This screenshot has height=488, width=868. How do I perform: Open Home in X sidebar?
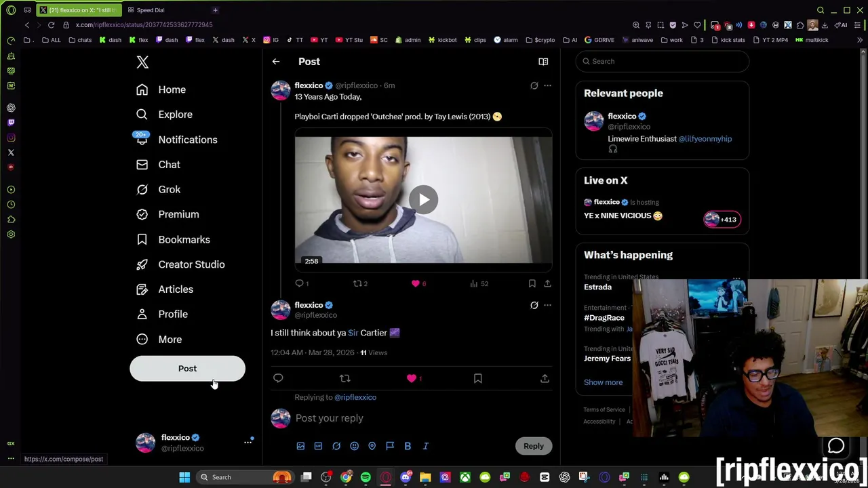click(161, 89)
